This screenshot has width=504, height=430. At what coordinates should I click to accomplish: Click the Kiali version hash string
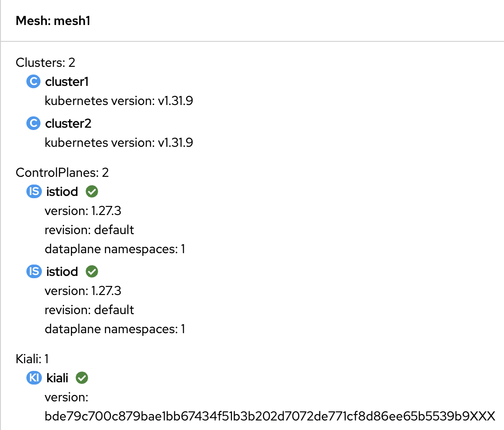269,416
